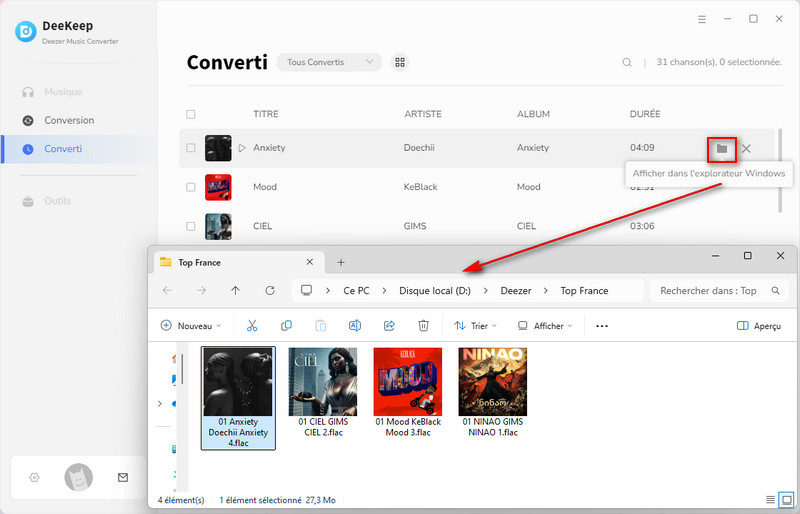Viewport: 800px width, 514px height.
Task: Select file 01 Anxiety Doechii Anxiety 4.flac
Action: click(x=238, y=398)
